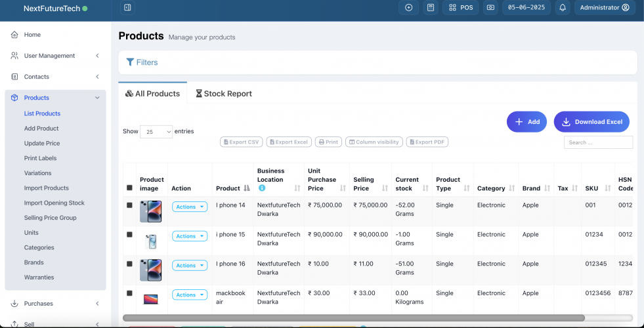Sort by Brand column arrows
Viewport: 644px width, 328px height.
pos(547,188)
